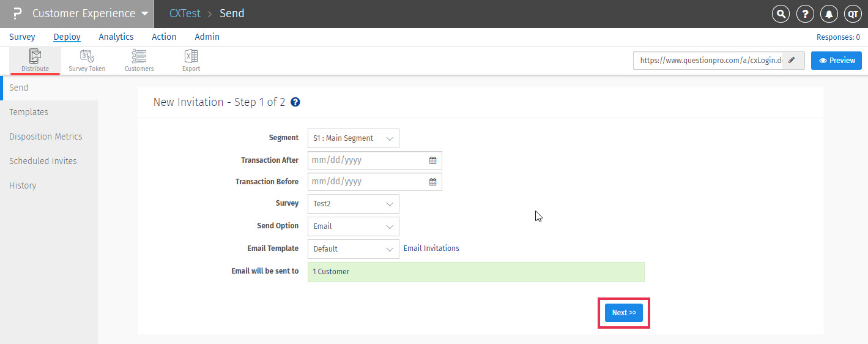Open the Survey dropdown showing Test2
Viewport: 868px width, 344px height.
[353, 204]
